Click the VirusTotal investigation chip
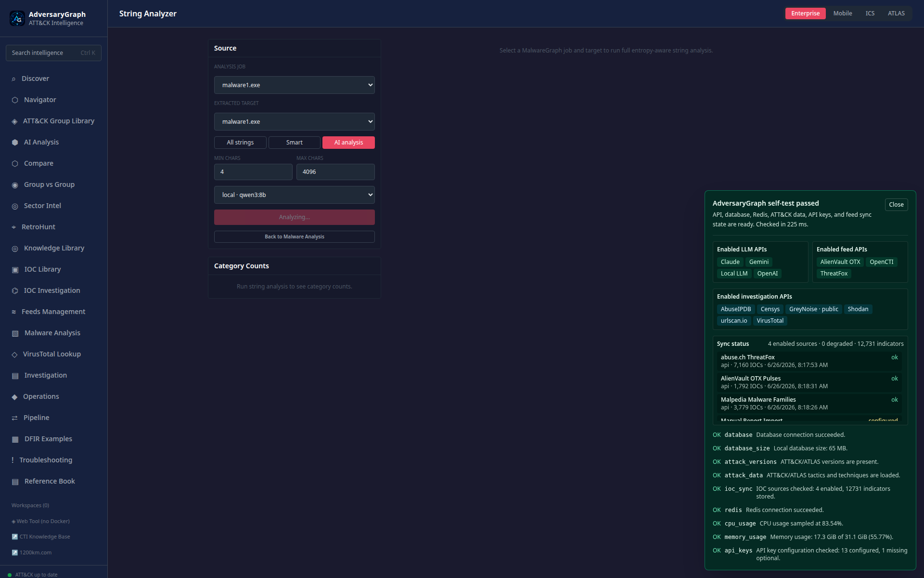924x578 pixels. point(770,321)
